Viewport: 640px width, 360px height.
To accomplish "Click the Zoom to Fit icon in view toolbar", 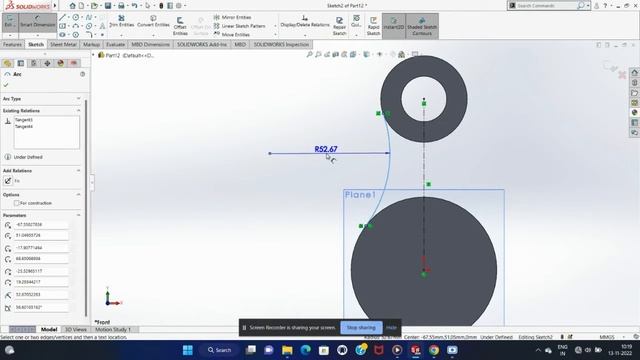I will pos(309,54).
